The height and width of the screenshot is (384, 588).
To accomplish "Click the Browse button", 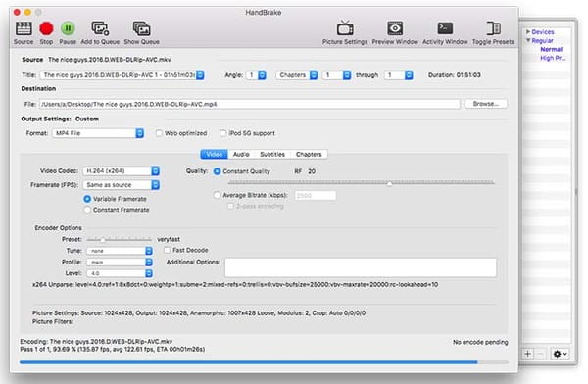I will [486, 104].
